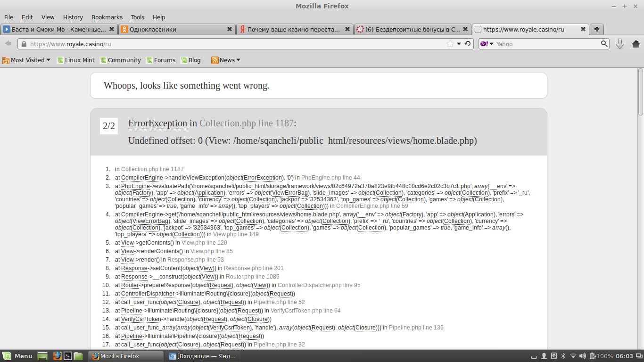Toggle the volume icon in system tray
644x362 pixels.
pos(583,357)
